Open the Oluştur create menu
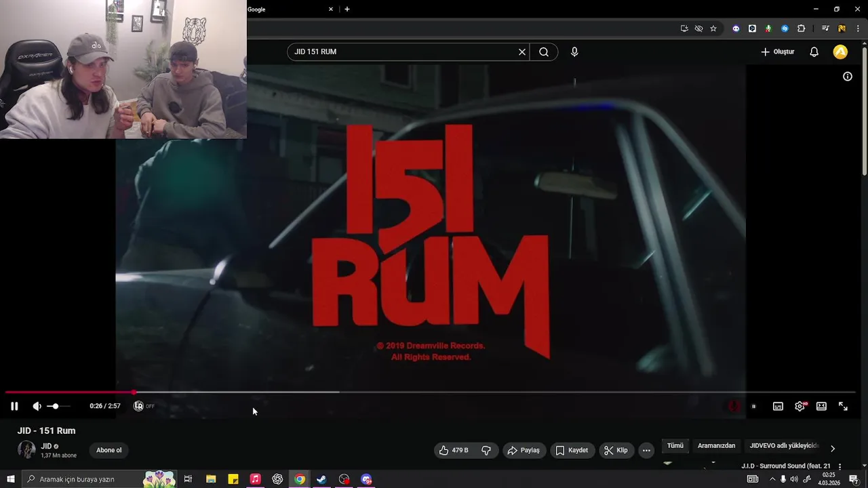This screenshot has height=488, width=868. click(x=777, y=52)
